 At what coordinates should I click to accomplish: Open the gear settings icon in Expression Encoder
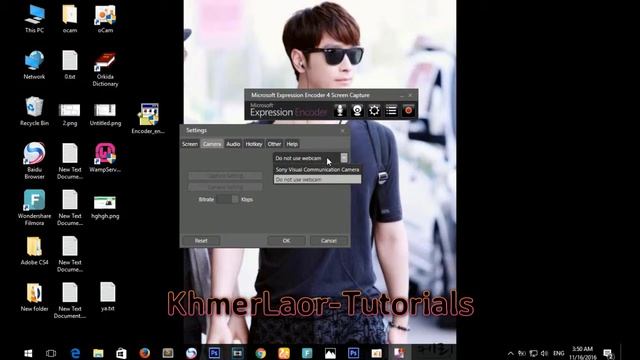tap(374, 111)
